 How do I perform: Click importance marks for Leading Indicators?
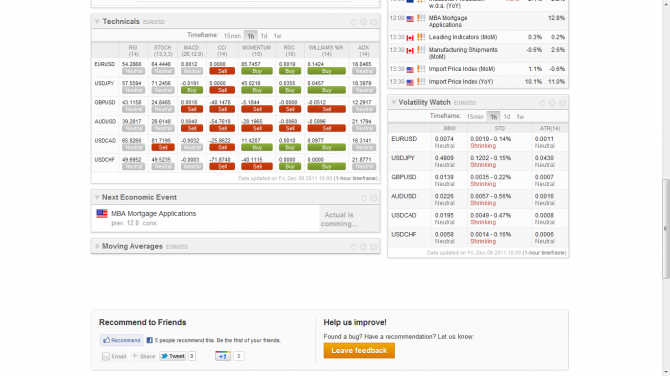421,37
